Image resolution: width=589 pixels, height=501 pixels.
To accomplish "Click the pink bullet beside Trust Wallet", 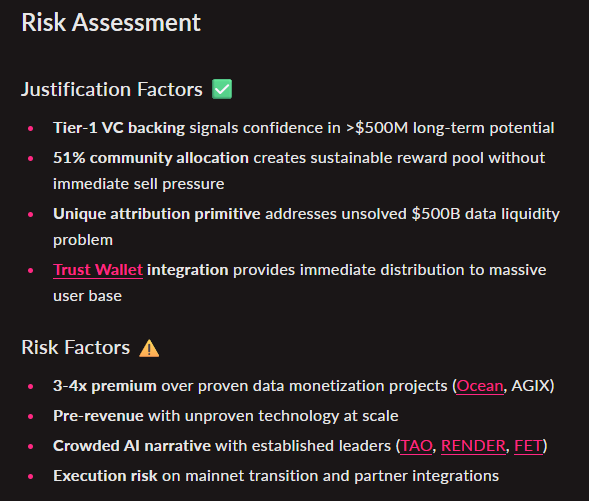I will [31, 270].
